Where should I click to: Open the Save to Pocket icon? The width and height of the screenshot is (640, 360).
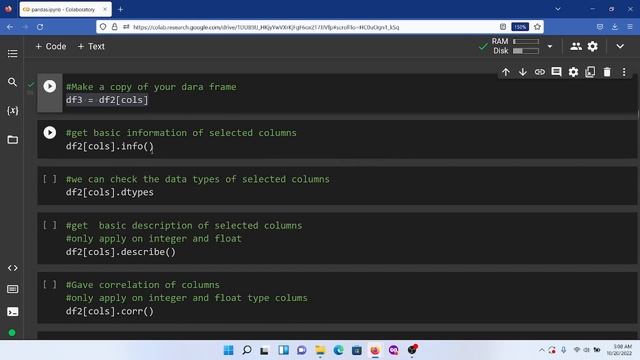[x=600, y=27]
